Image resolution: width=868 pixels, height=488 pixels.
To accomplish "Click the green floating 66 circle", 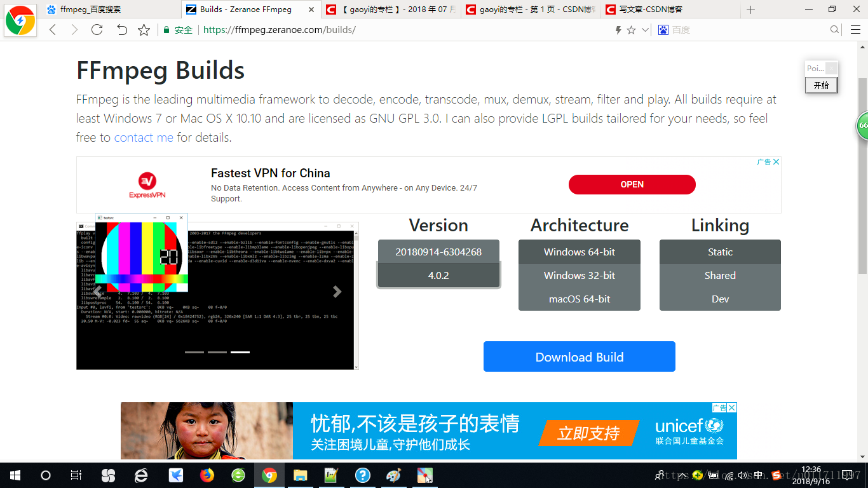I will tap(862, 125).
